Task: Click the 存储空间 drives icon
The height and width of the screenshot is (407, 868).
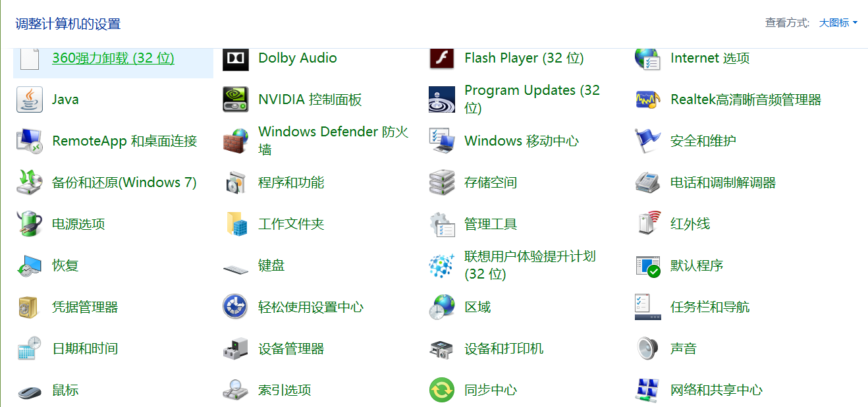Action: click(441, 182)
